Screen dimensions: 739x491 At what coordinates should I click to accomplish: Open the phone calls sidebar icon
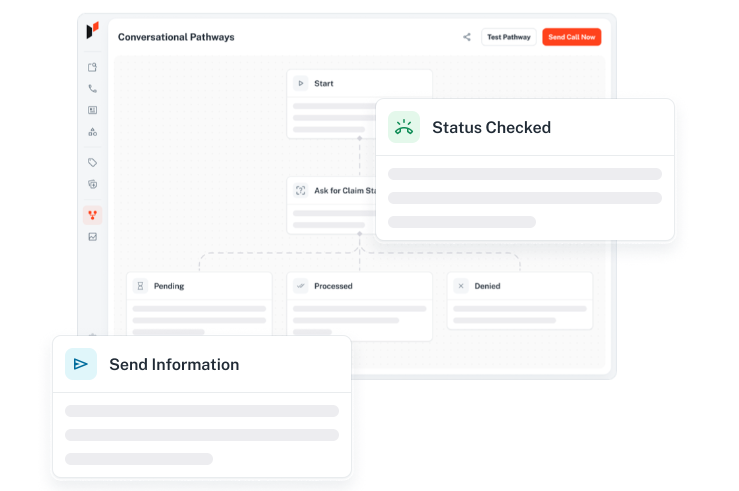[x=92, y=89]
